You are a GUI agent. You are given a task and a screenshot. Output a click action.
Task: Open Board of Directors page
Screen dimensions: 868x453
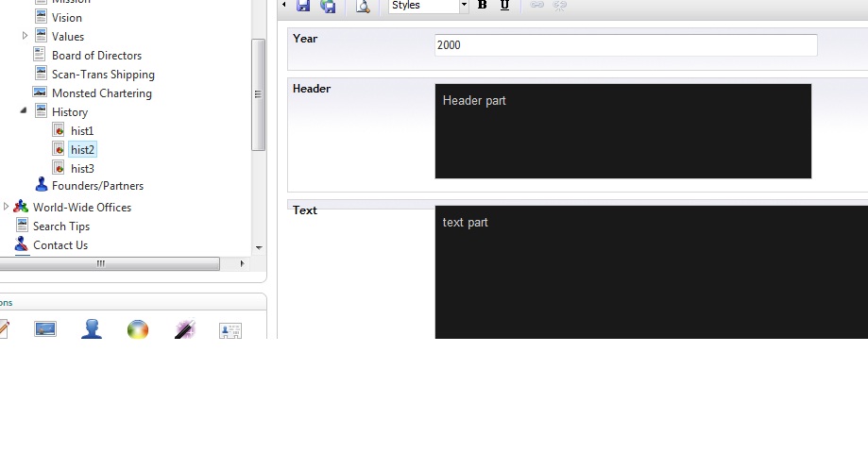96,56
